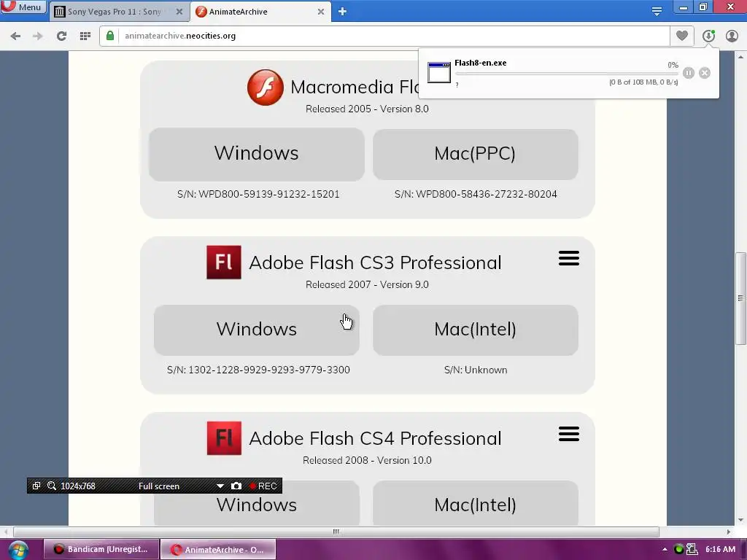Screen dimensions: 747x560
Task: Expand the hamburger menu for Flash CS3
Action: (569, 258)
